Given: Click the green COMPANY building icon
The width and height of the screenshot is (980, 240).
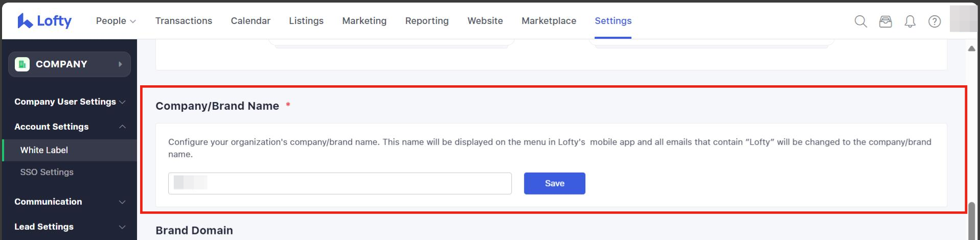Looking at the screenshot, I should pos(22,64).
